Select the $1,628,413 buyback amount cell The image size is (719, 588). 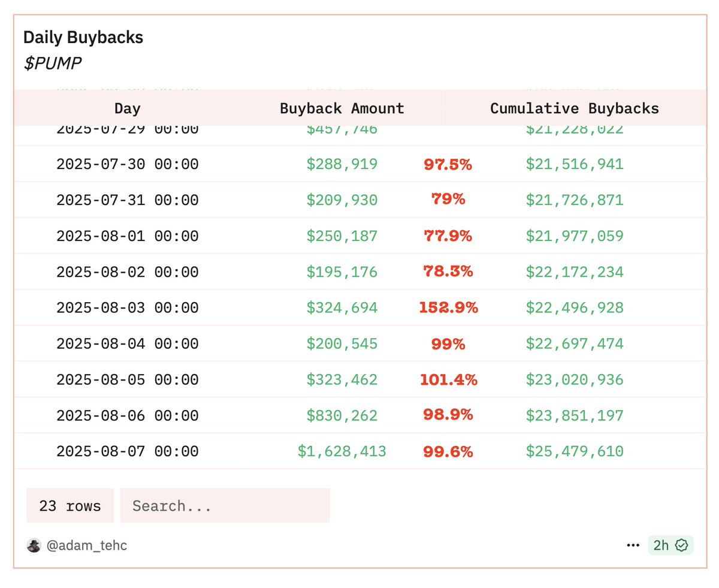[x=342, y=451]
